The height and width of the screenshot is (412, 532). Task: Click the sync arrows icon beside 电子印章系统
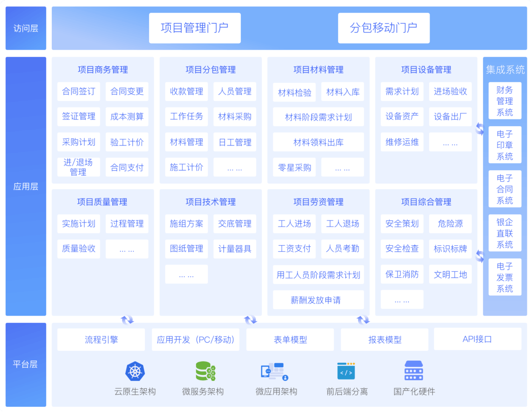point(480,129)
